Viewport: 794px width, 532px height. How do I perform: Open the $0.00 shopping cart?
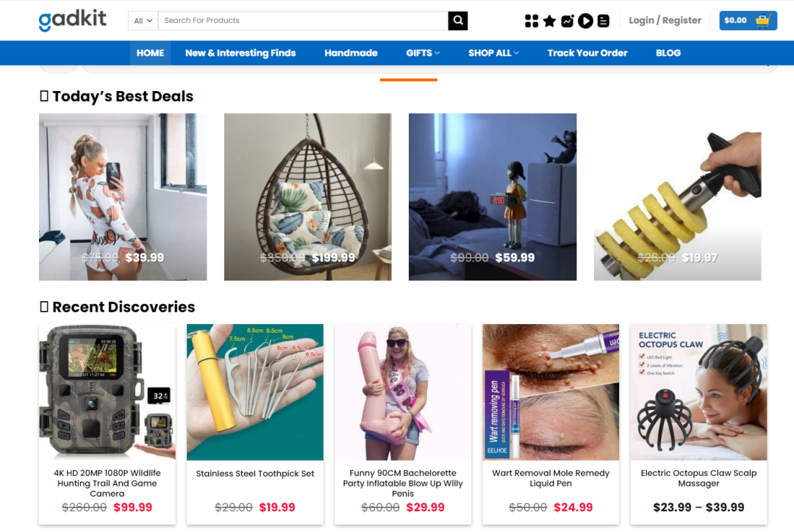point(748,21)
